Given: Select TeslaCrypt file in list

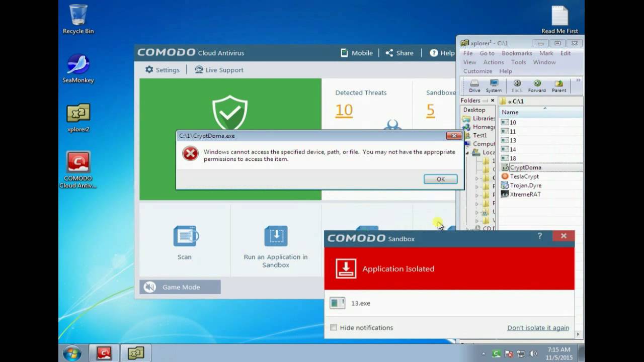Looking at the screenshot, I should [x=520, y=176].
